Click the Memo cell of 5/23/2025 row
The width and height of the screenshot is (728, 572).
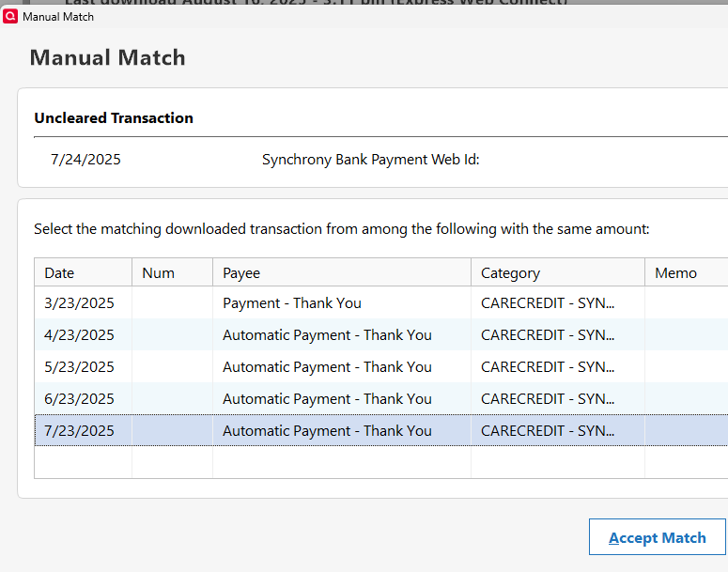coord(686,367)
